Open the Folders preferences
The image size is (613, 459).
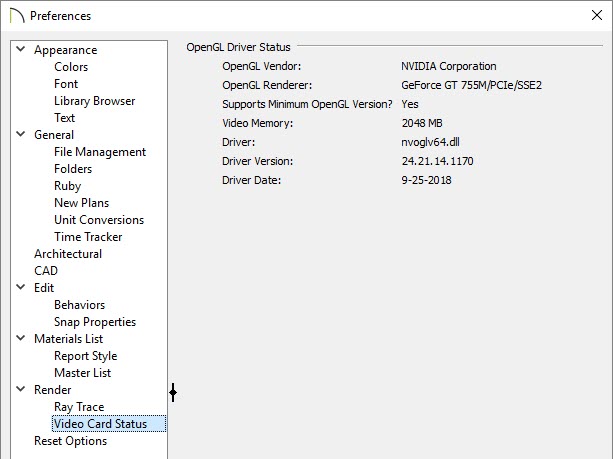[73, 169]
